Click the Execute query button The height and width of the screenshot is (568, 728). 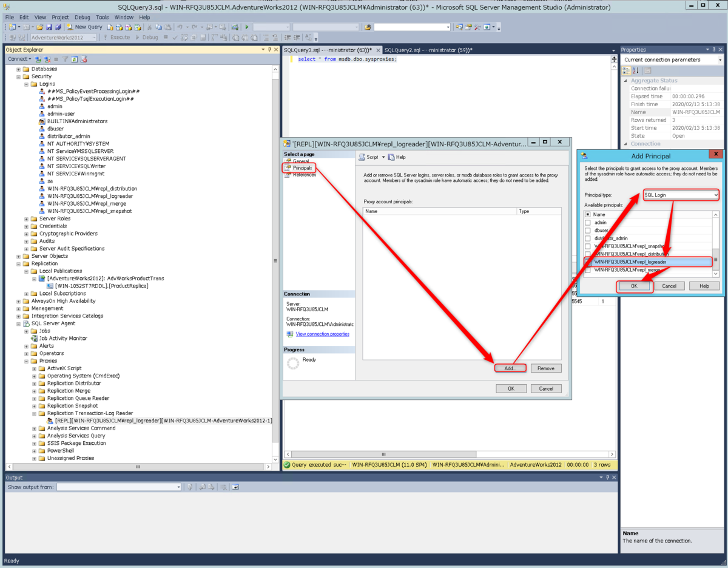[116, 38]
